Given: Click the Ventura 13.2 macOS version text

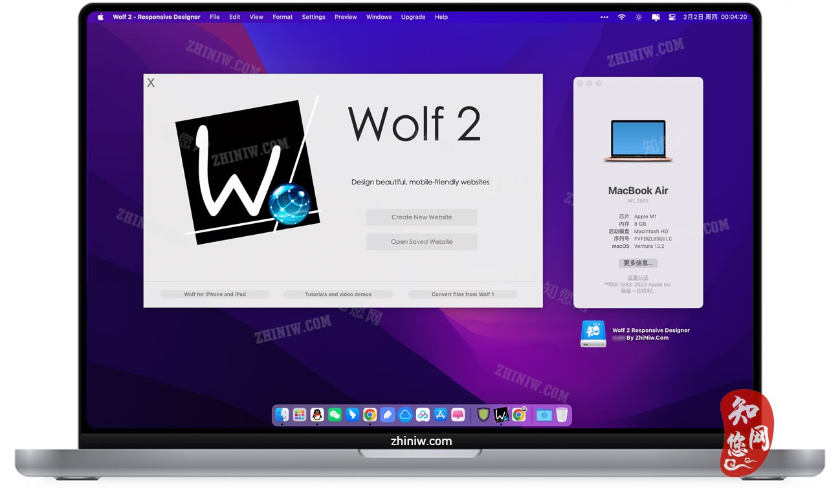Looking at the screenshot, I should tap(649, 247).
